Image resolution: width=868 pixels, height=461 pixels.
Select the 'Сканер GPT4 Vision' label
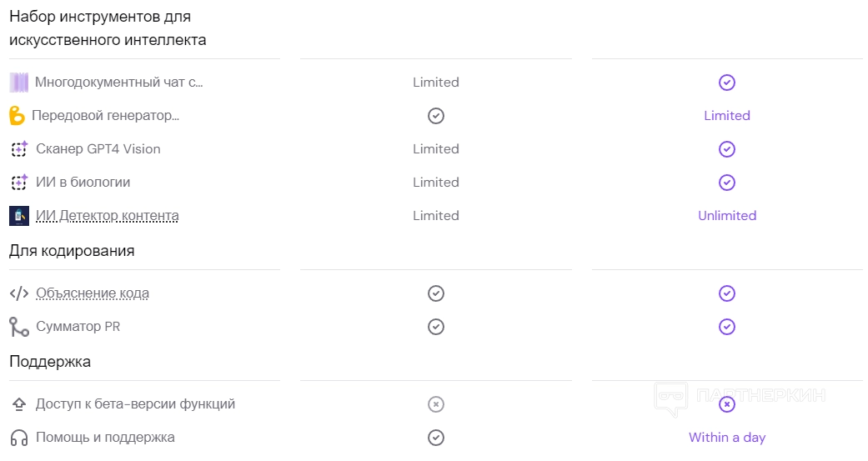click(98, 149)
